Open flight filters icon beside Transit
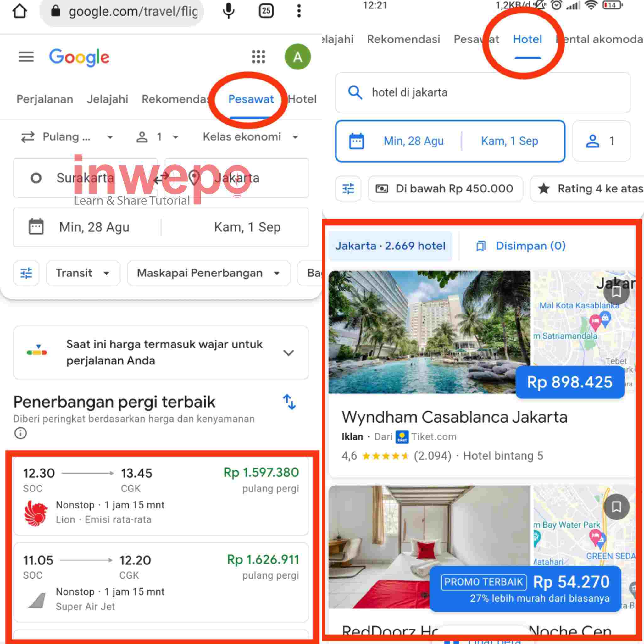644x644 pixels. 26,273
